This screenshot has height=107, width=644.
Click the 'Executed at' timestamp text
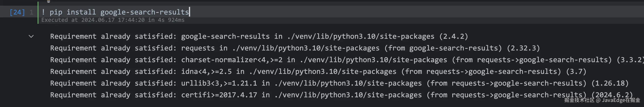pyautogui.click(x=113, y=20)
